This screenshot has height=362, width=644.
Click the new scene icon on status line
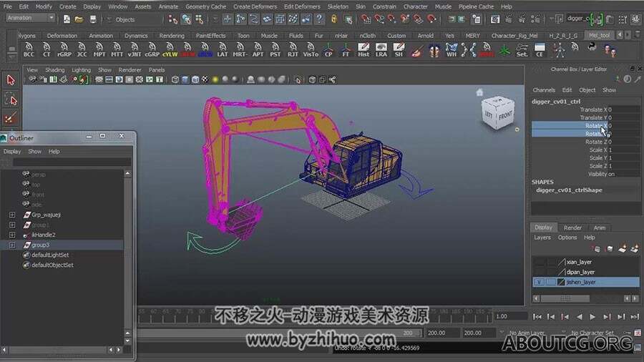point(67,19)
